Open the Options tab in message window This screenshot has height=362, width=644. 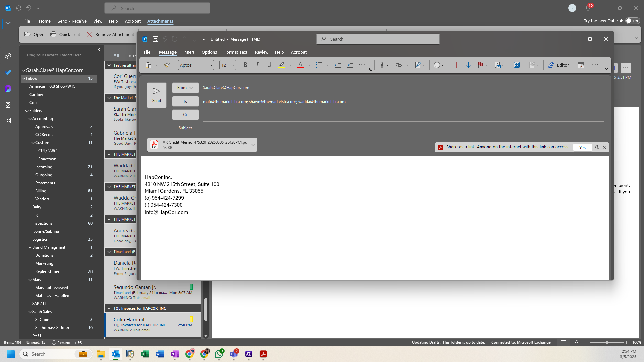point(209,52)
